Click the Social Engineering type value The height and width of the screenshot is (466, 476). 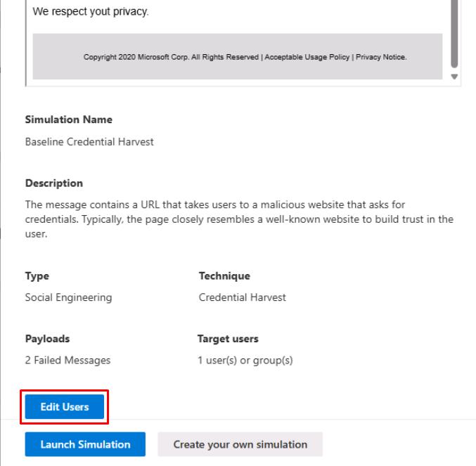(x=68, y=297)
